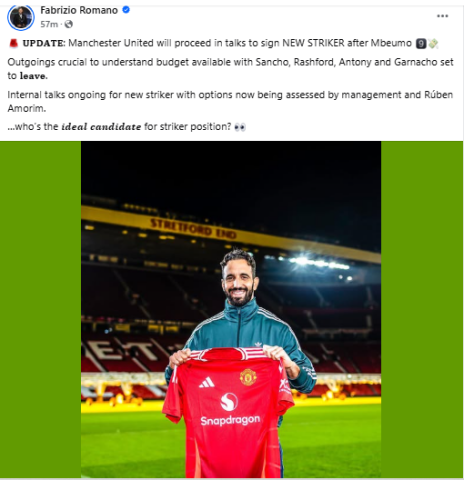464x480 pixels.
Task: Click the bold UPDATE headline text
Action: 44,43
